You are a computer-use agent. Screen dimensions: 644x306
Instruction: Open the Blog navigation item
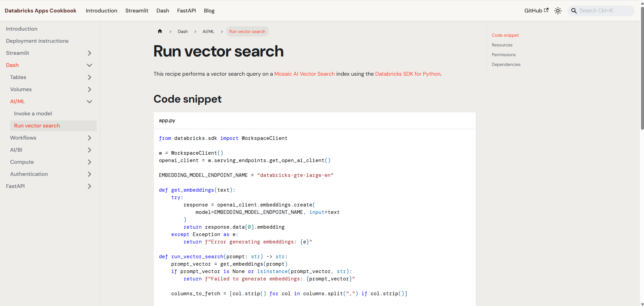coord(209,10)
